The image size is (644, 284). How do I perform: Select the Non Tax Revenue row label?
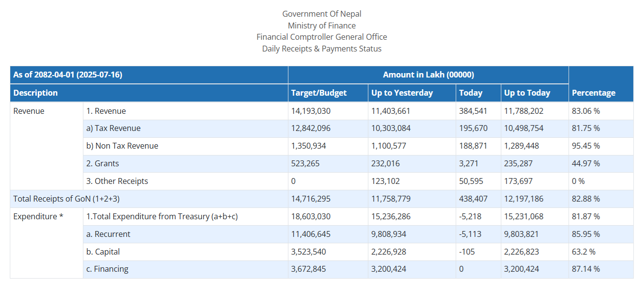point(122,146)
